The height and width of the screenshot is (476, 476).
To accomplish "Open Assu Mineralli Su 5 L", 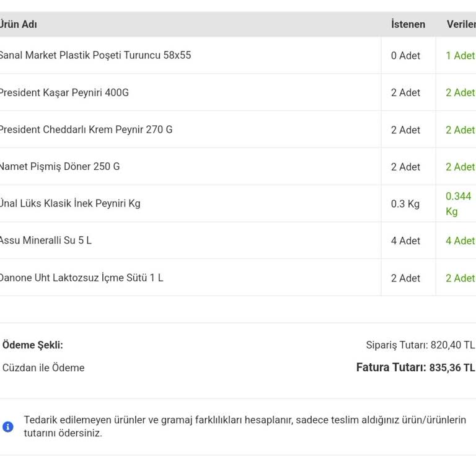I will pyautogui.click(x=45, y=240).
